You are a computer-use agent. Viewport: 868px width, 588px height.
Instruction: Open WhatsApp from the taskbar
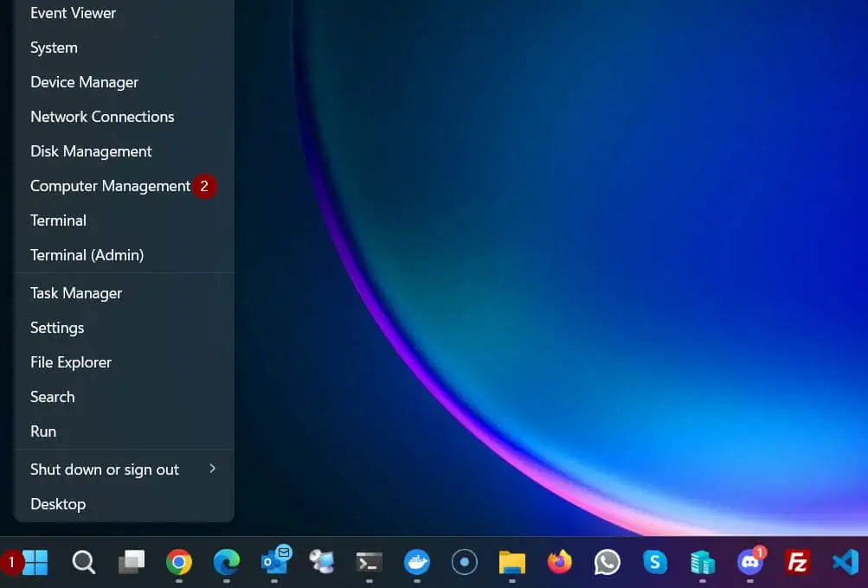(x=608, y=563)
